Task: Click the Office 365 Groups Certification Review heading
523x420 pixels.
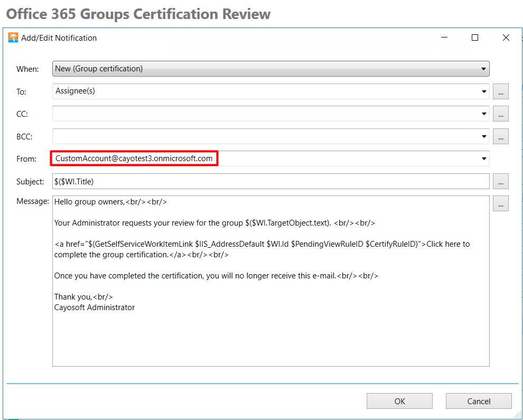Action: [x=138, y=14]
